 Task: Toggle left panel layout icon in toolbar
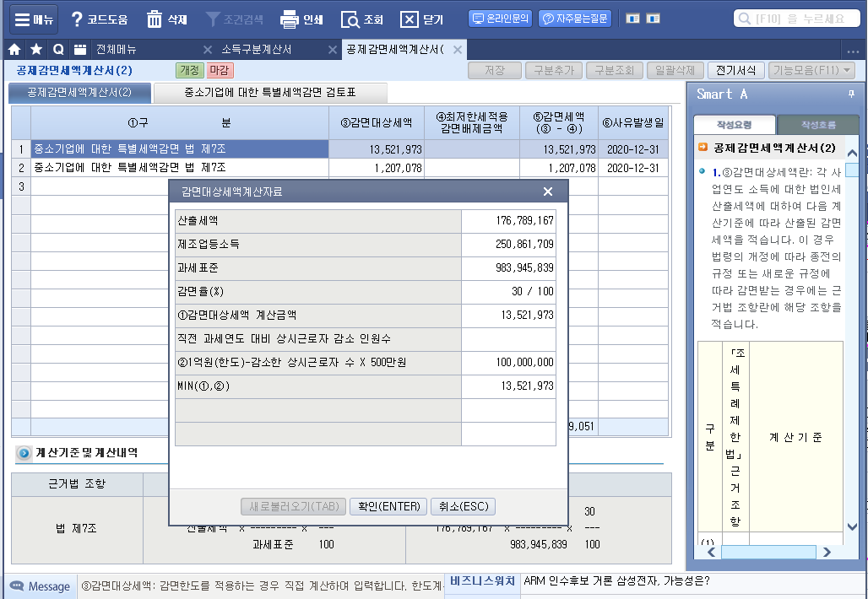click(632, 19)
